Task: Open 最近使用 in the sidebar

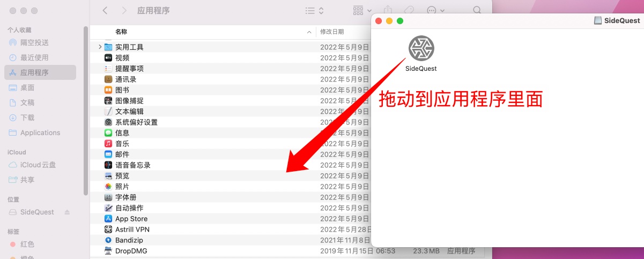Action: tap(40, 57)
